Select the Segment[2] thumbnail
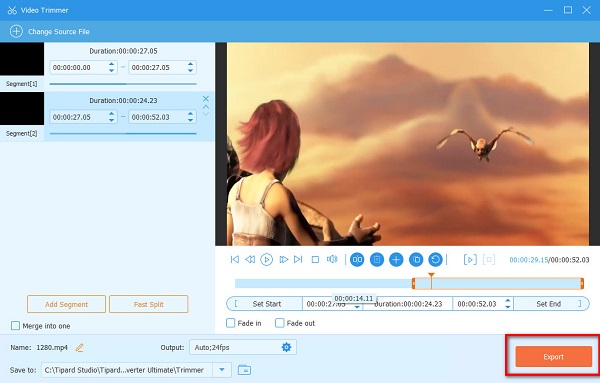 pyautogui.click(x=22, y=109)
